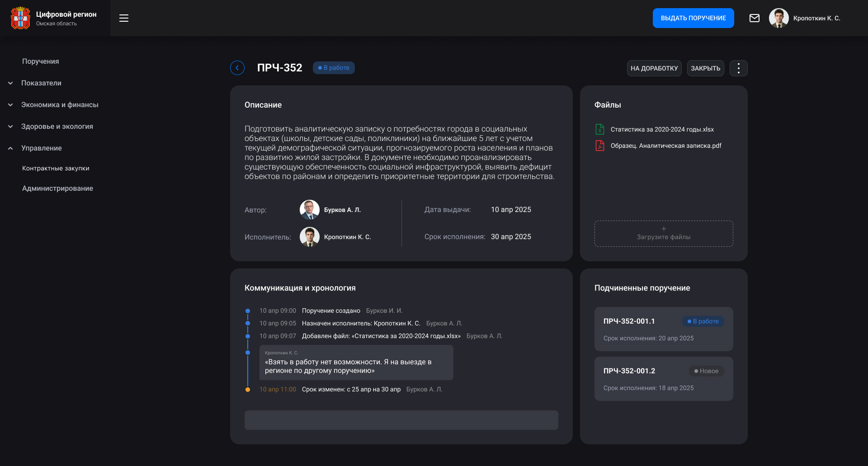Click the xlsx file icon for Статистика
The width and height of the screenshot is (868, 466).
[600, 129]
